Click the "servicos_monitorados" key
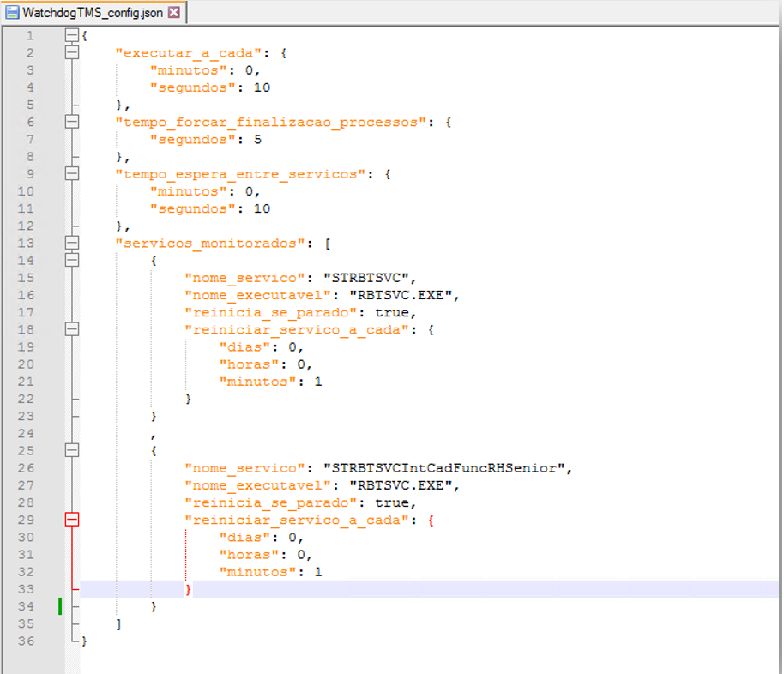Screen dimensions: 784x674 [x=210, y=244]
